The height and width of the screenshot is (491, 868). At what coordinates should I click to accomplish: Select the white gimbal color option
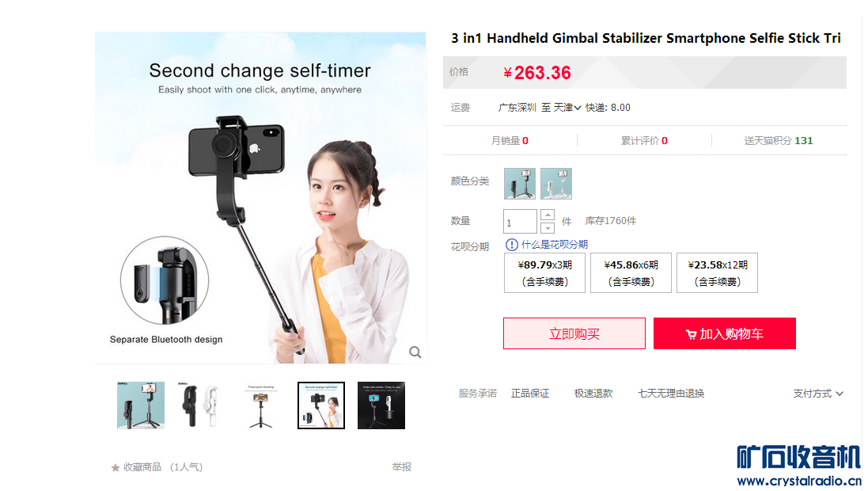[x=556, y=184]
